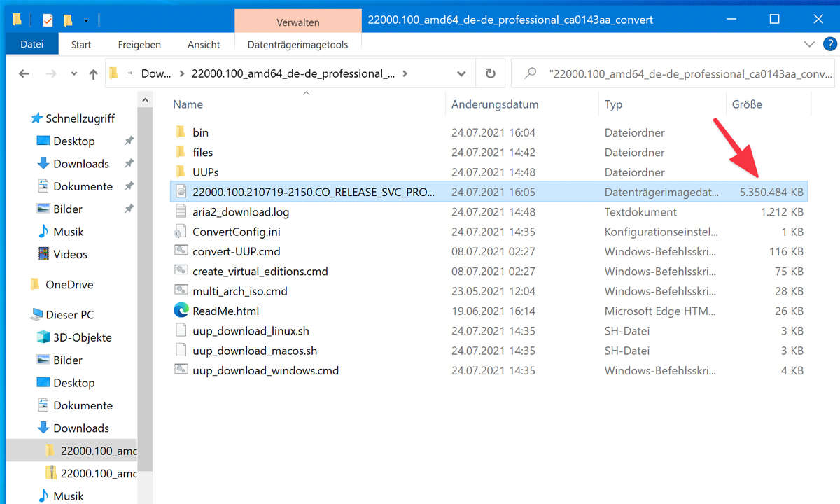This screenshot has width=840, height=504.
Task: Open the quick access toolbar customize dropdown
Action: [86, 20]
